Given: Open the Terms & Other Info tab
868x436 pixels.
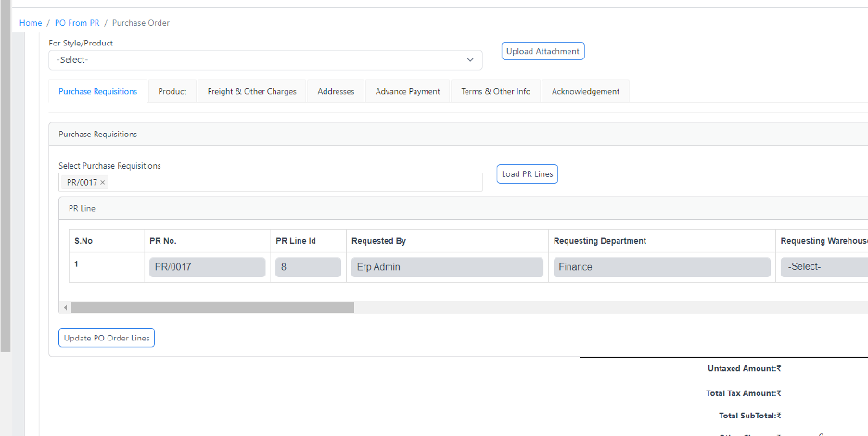Looking at the screenshot, I should (495, 91).
